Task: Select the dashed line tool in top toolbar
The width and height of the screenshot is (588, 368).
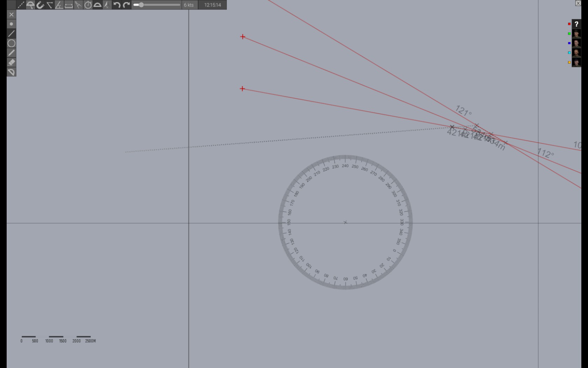Action: click(21, 5)
